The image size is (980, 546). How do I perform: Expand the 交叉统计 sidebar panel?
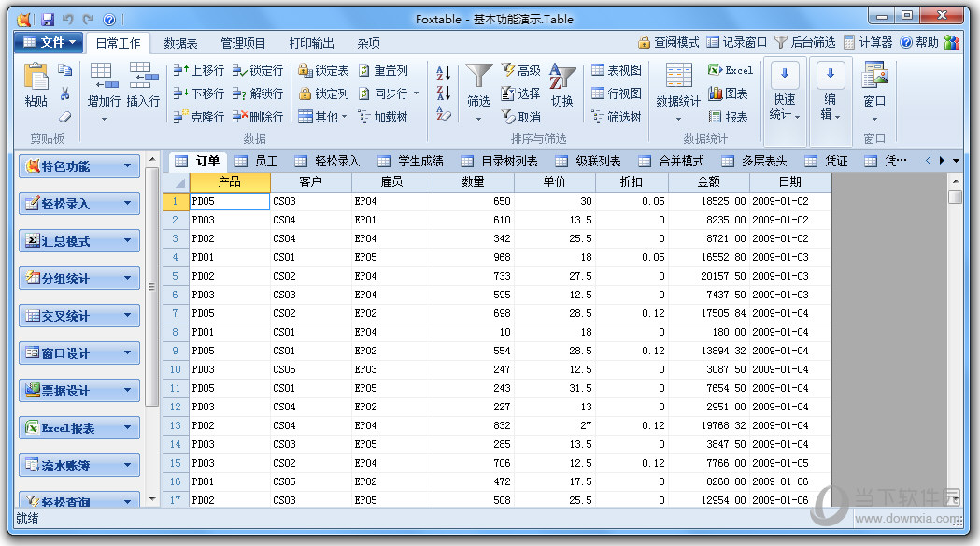pyautogui.click(x=78, y=316)
